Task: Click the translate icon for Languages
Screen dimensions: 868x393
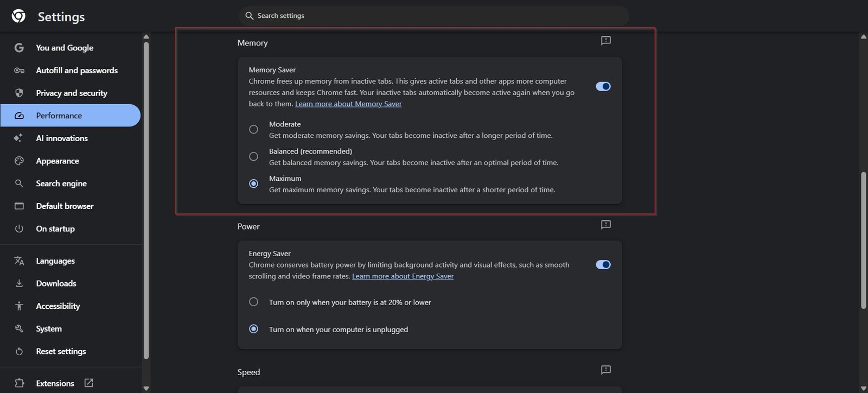Action: (19, 261)
